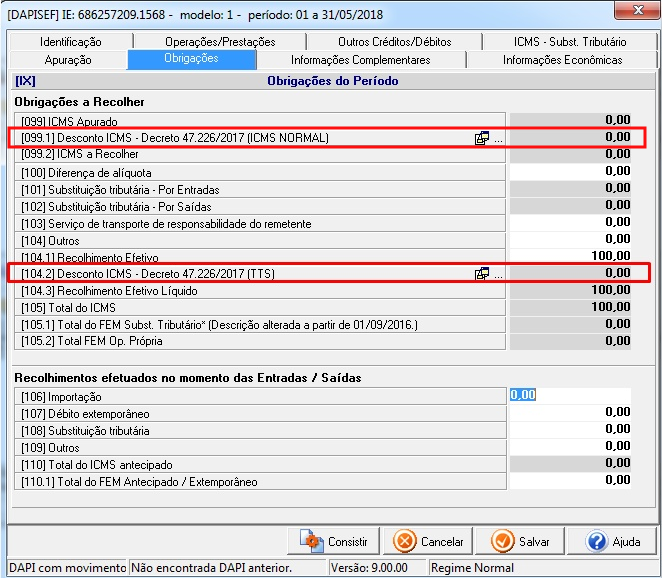662x578 pixels.
Task: Open the detail window icon for field 104.2
Action: click(x=482, y=273)
